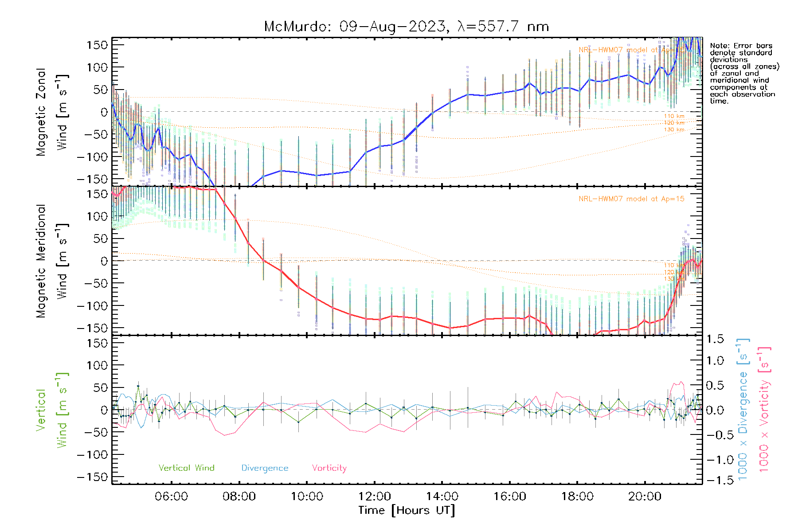Click the 110 km label in zonal panel
798x532 pixels.
pos(674,116)
